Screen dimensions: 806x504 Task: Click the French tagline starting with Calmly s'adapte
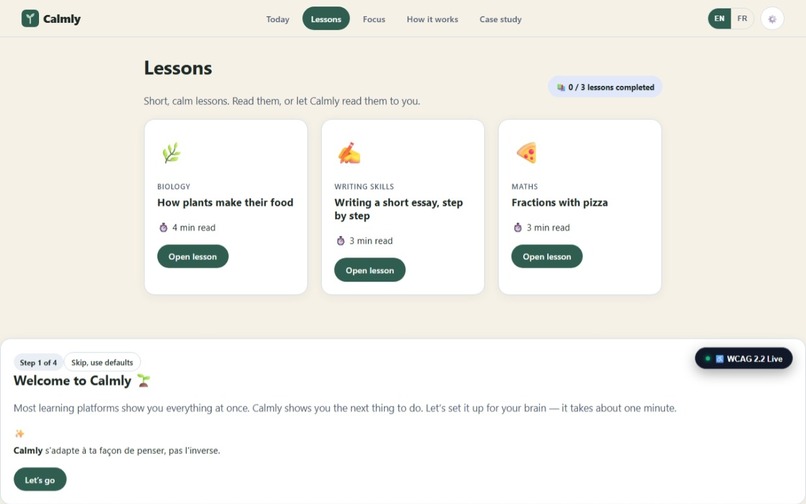pos(117,451)
